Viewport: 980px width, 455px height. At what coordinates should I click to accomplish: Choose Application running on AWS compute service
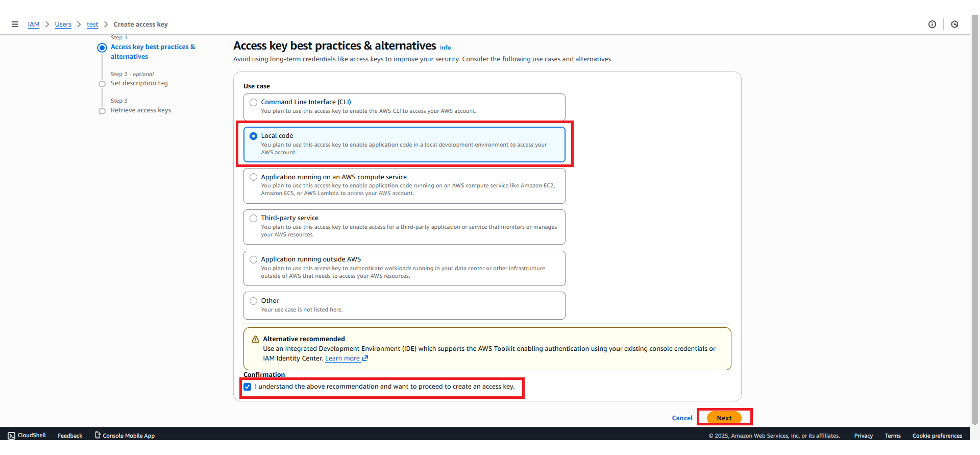[253, 177]
